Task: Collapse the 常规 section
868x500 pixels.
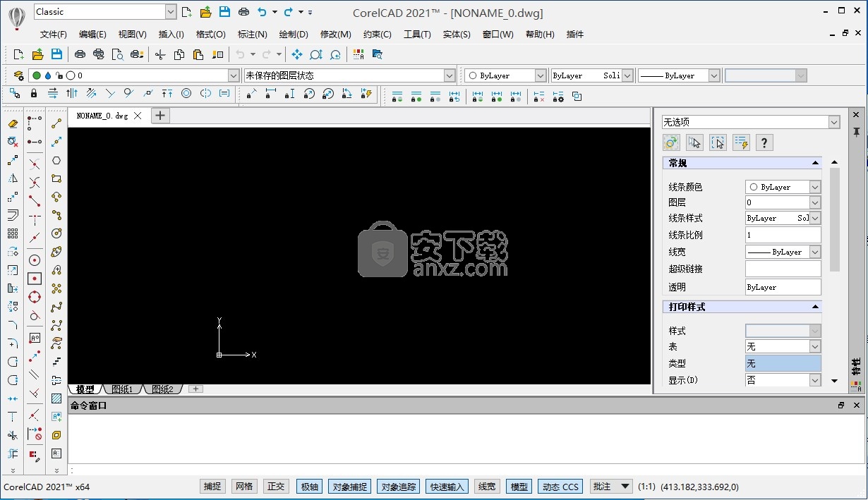Action: click(816, 163)
